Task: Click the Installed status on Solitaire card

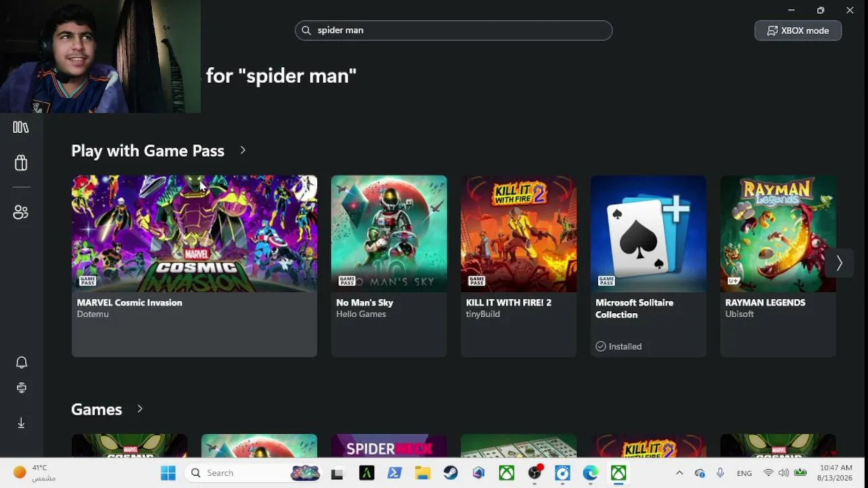Action: (x=618, y=346)
